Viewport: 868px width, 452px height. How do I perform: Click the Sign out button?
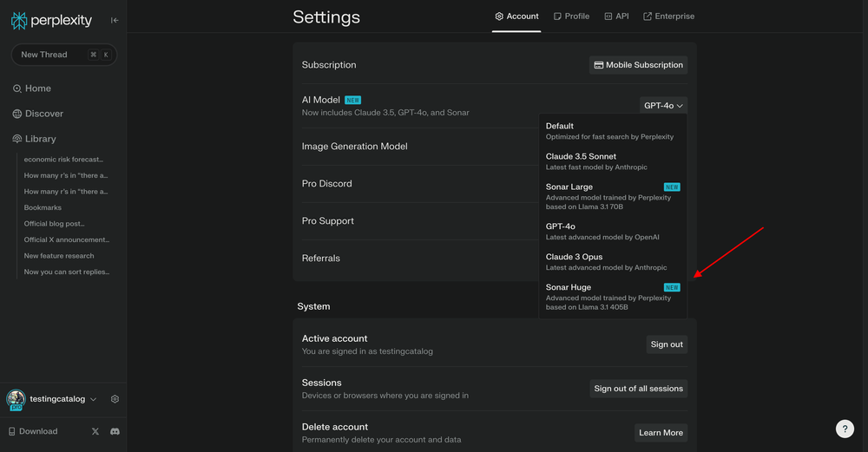(x=666, y=344)
